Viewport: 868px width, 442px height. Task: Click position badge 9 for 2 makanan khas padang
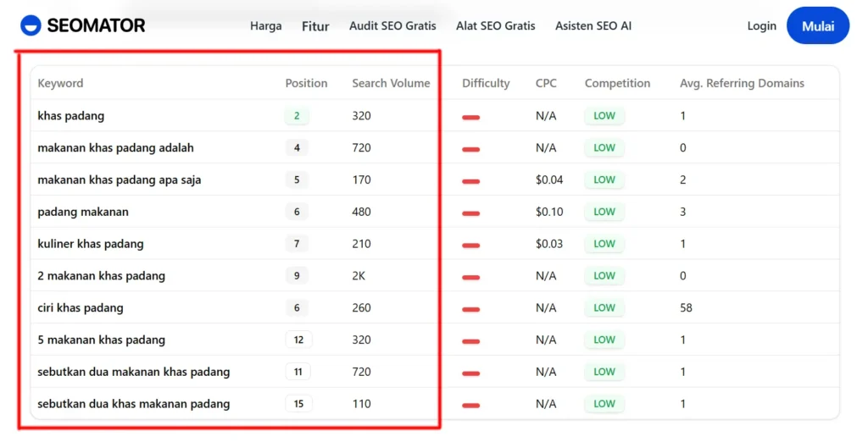point(297,276)
